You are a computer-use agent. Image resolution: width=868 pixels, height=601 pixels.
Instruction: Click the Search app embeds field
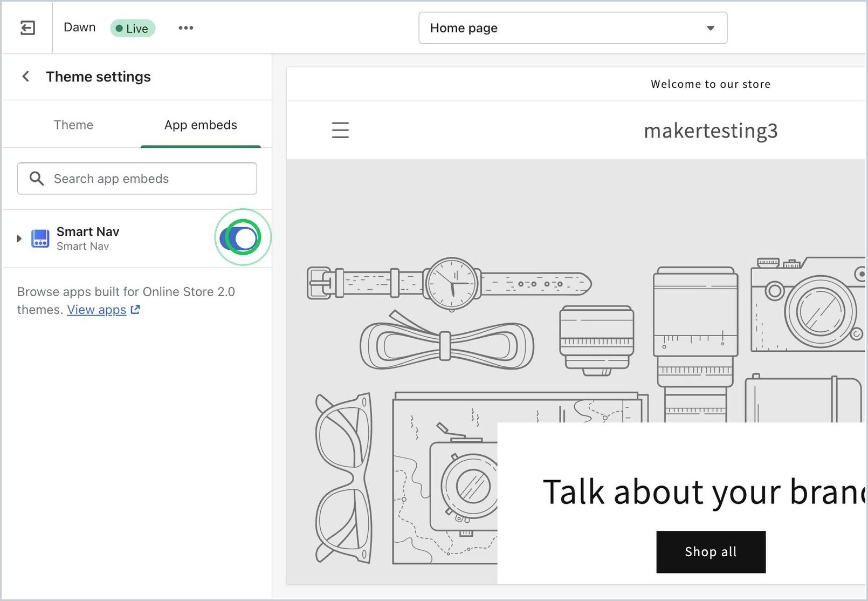137,179
